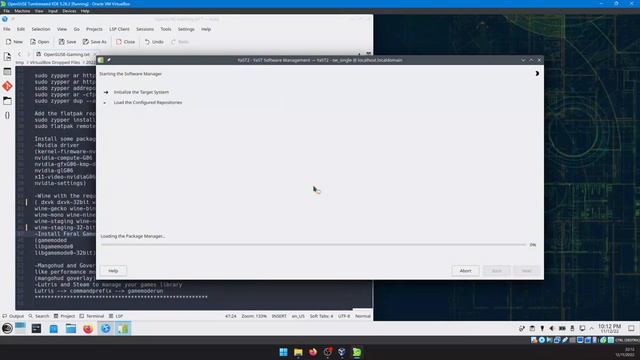Open the Dolphin file manager icon in KDE panel
The height and width of the screenshot is (360, 640).
click(x=71, y=328)
